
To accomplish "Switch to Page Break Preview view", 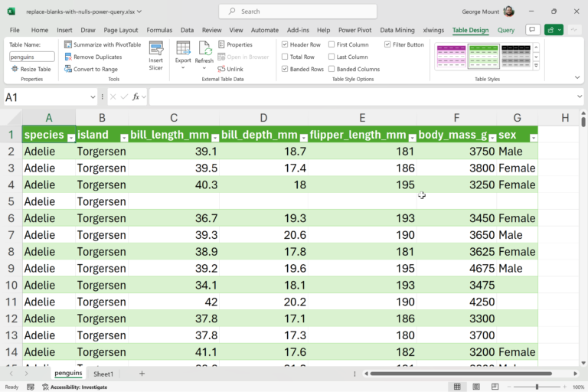I will click(494, 387).
